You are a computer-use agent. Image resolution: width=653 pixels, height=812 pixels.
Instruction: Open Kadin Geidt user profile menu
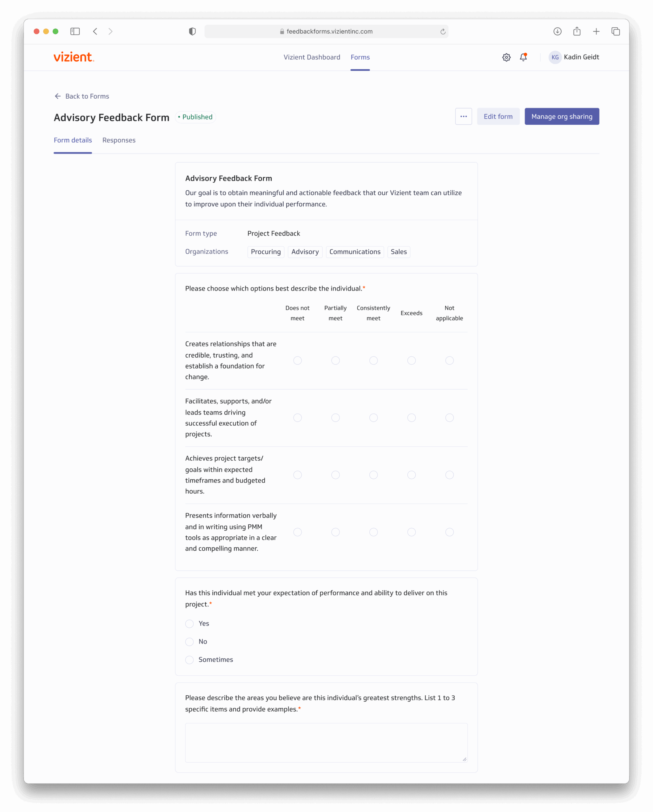pos(574,57)
